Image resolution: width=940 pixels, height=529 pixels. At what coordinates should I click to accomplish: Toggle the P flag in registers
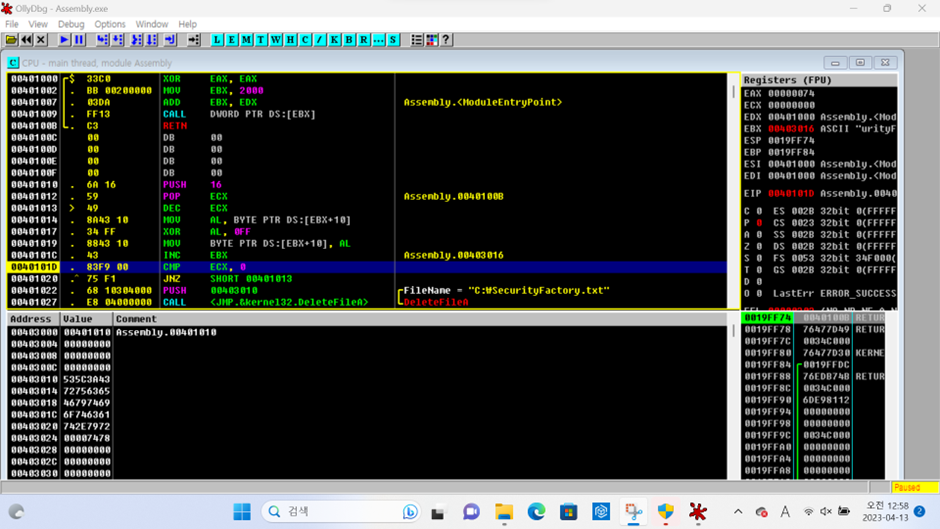tap(759, 223)
